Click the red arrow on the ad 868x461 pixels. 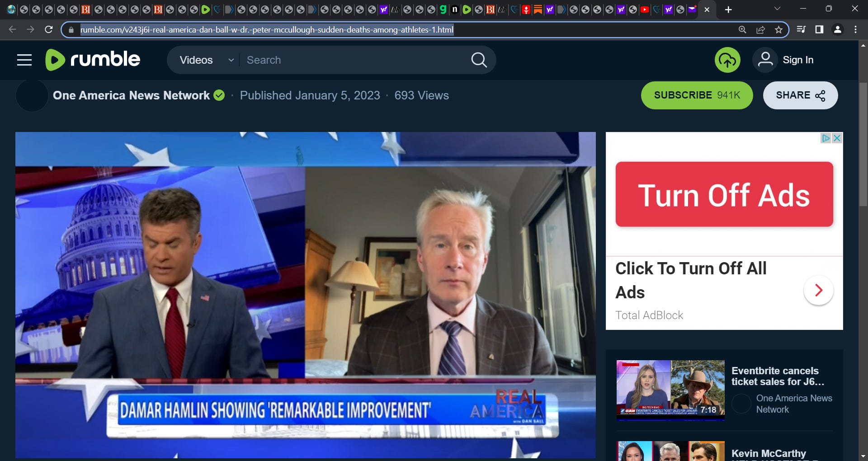818,290
